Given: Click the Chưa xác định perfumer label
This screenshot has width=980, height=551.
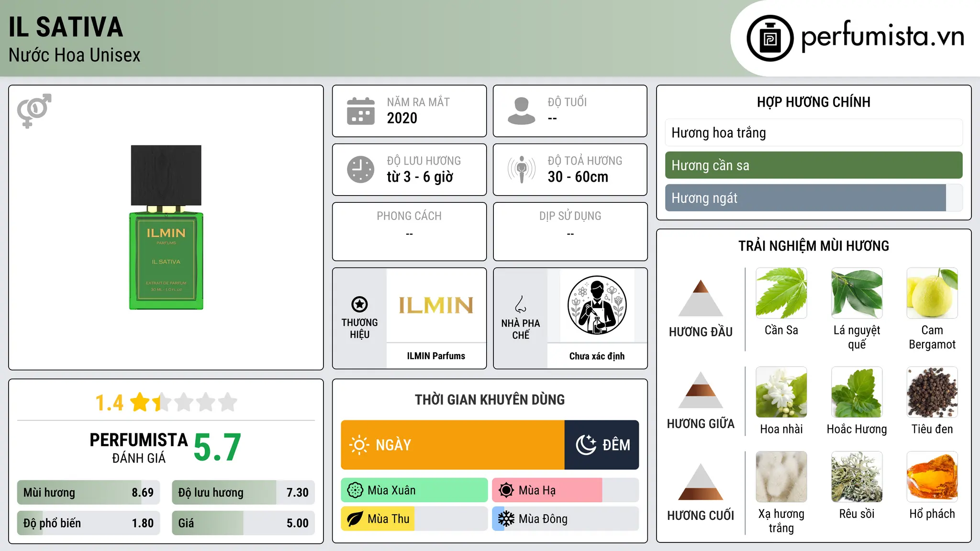Looking at the screenshot, I should [597, 356].
